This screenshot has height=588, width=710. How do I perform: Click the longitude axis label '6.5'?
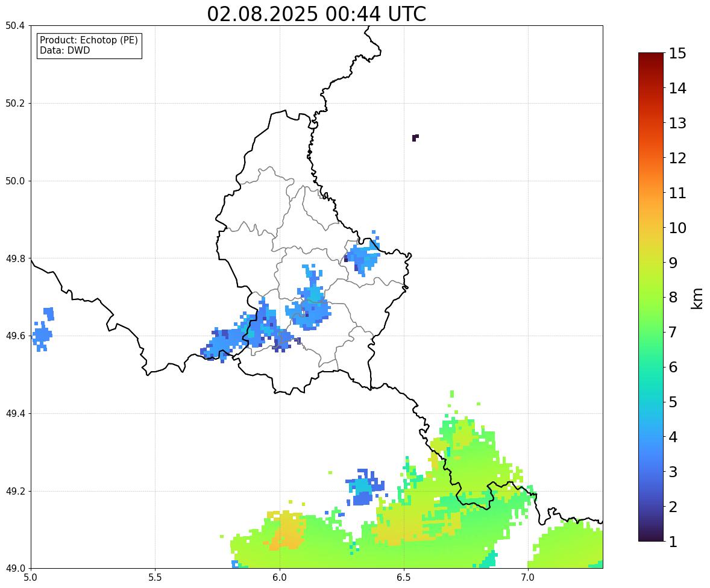pyautogui.click(x=403, y=578)
